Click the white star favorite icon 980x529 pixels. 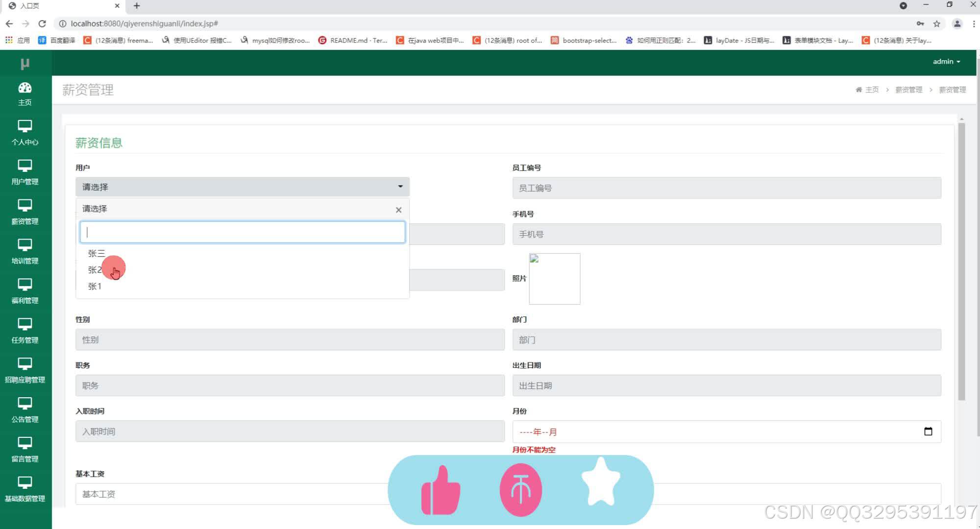point(601,481)
